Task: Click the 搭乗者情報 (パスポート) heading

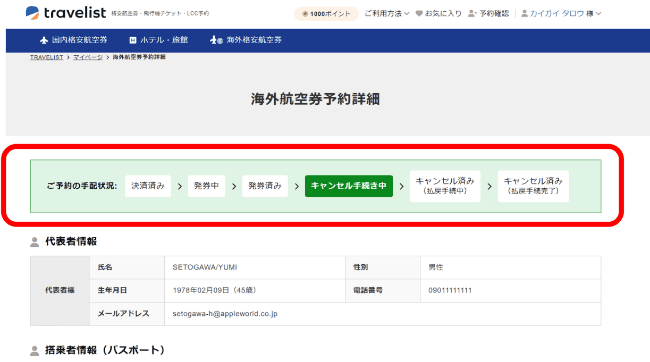Action: coord(105,350)
